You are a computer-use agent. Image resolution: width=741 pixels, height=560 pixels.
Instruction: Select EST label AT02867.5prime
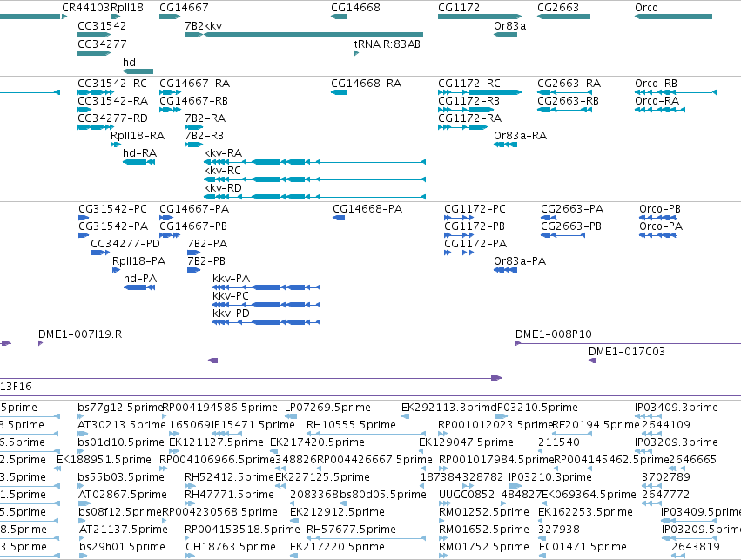(x=123, y=496)
